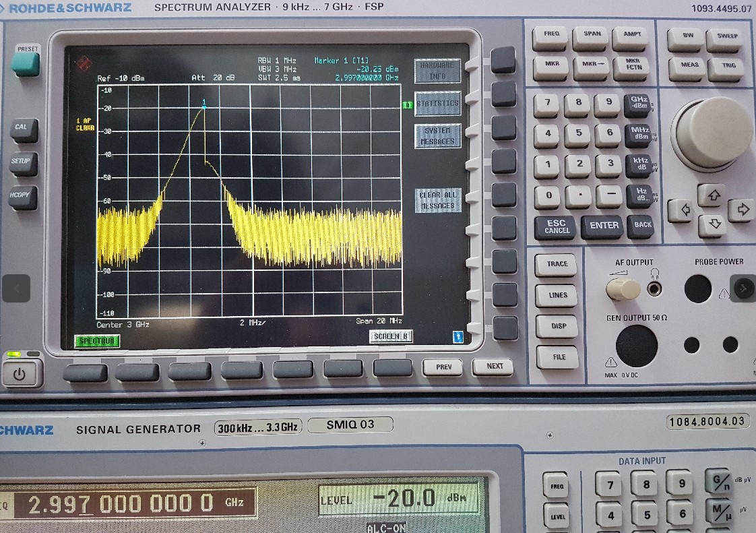Viewport: 756px width, 533px height.
Task: Push the HCOPY key
Action: pyautogui.click(x=22, y=197)
